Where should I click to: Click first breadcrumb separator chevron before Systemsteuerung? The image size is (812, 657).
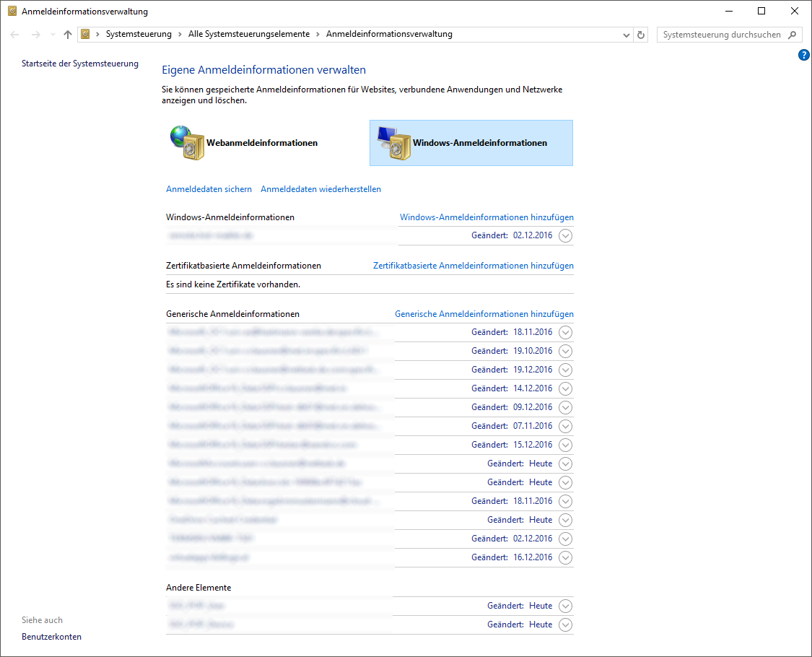click(x=97, y=34)
